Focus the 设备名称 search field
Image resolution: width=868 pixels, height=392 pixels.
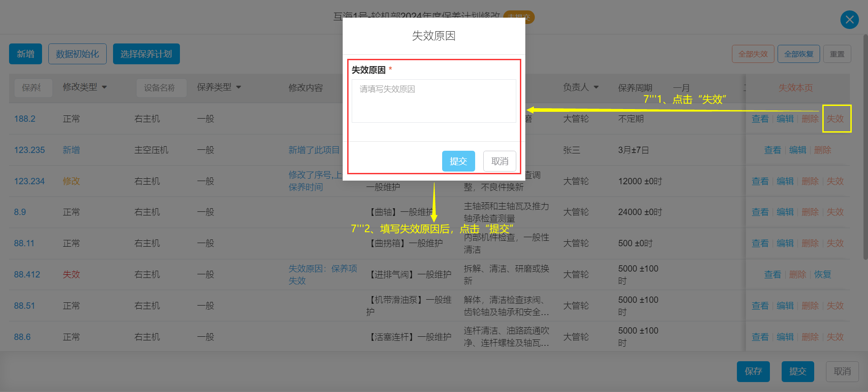(161, 88)
